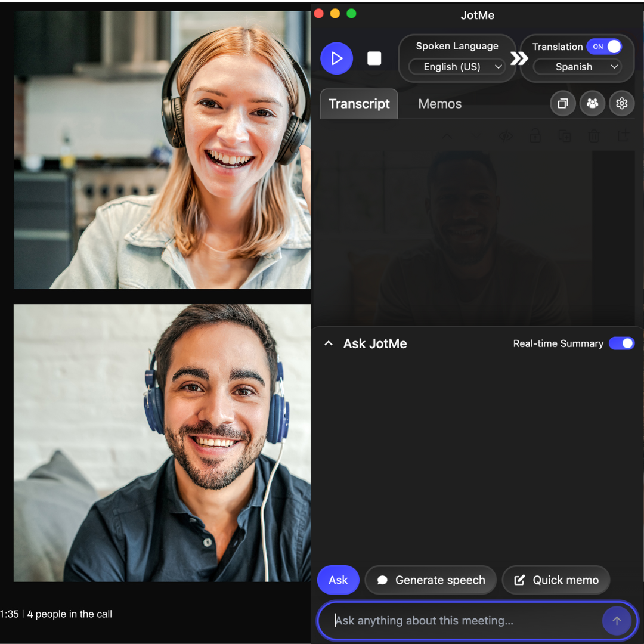The width and height of the screenshot is (644, 644).
Task: Click the double-arrow icon between language boxes
Action: (x=519, y=58)
